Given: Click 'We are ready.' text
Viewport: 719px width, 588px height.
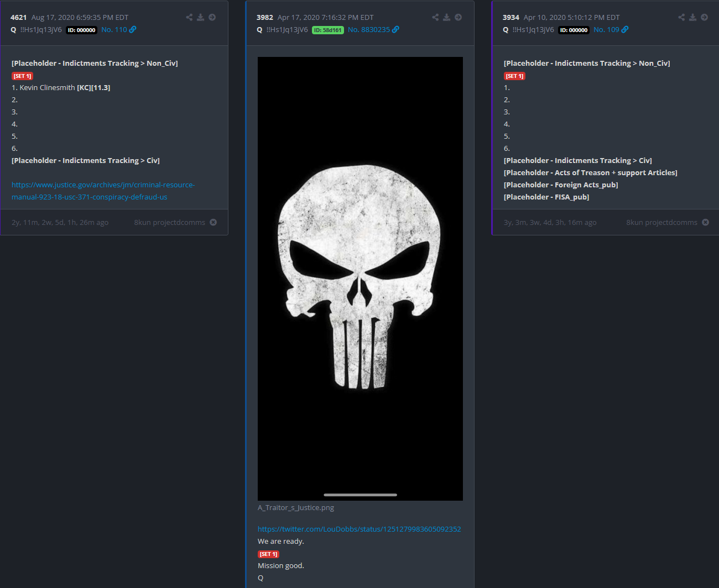Looking at the screenshot, I should click(281, 541).
